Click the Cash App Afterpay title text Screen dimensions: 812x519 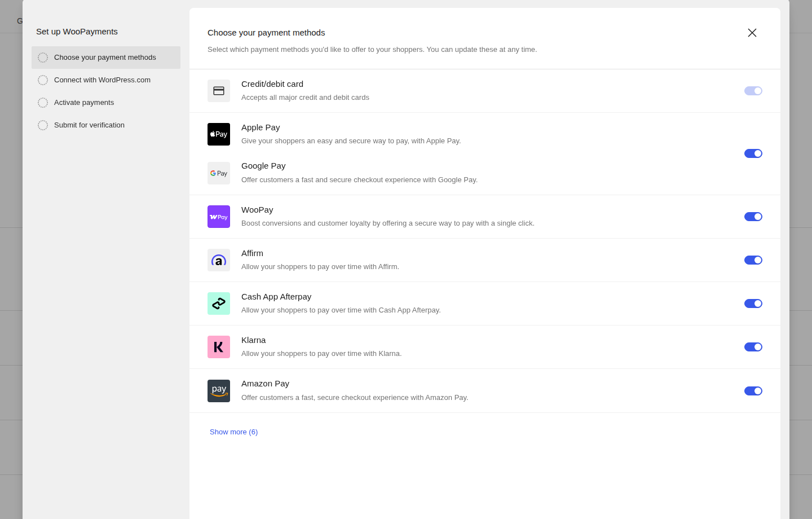point(276,297)
